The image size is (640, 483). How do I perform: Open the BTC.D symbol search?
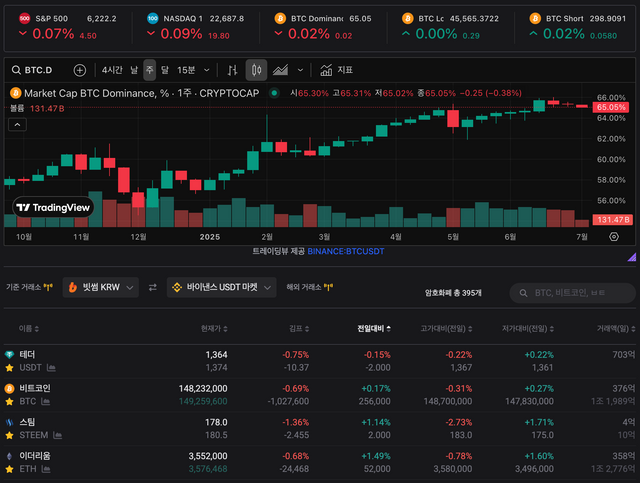click(32, 70)
